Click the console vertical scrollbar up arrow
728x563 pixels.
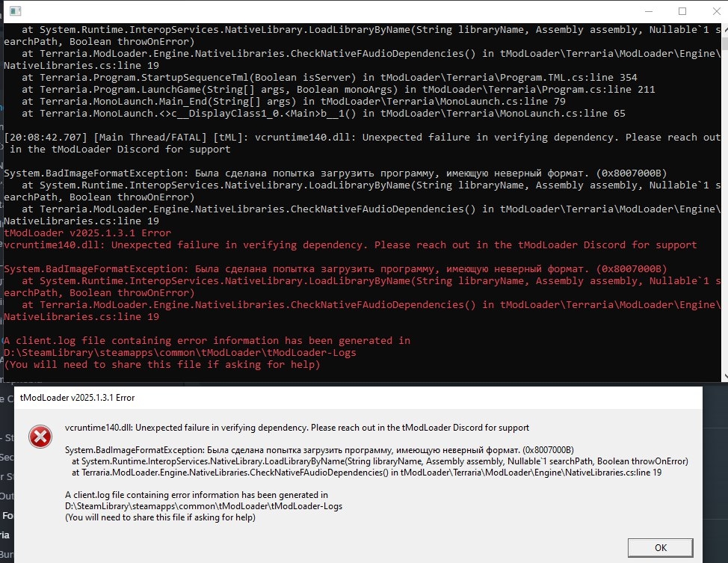click(x=725, y=29)
